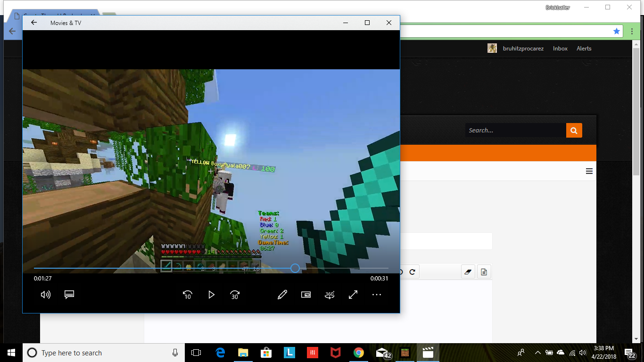The height and width of the screenshot is (362, 644).
Task: Skip back 10 seconds
Action: coord(188,295)
